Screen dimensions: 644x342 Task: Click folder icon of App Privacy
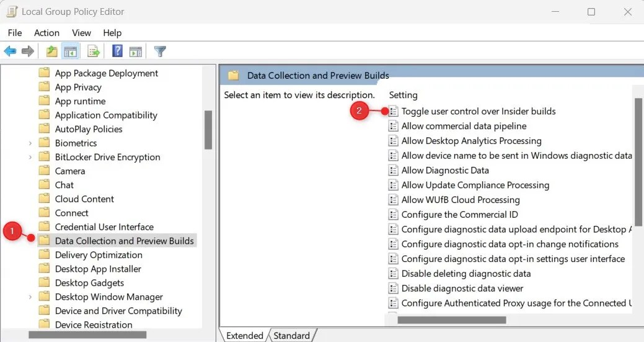[44, 87]
